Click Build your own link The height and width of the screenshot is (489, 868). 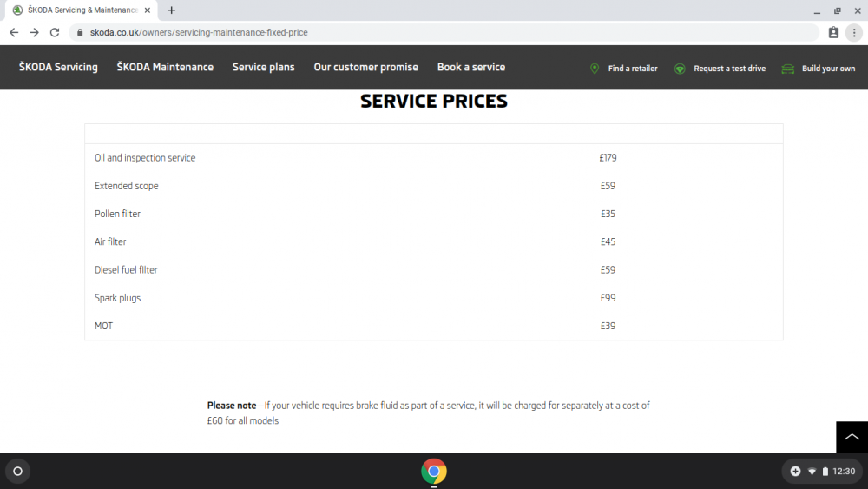(828, 69)
